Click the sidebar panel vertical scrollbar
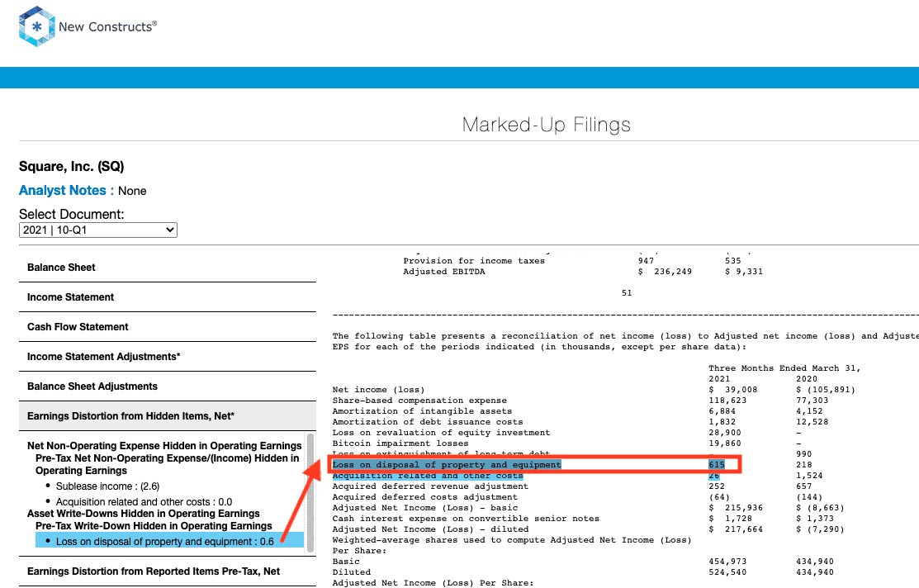This screenshot has height=588, width=919. 310,492
